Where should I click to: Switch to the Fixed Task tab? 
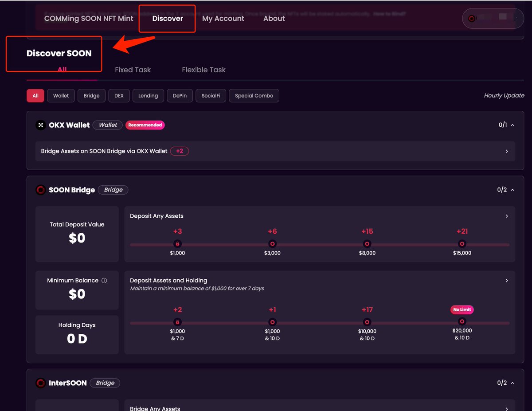pyautogui.click(x=133, y=70)
